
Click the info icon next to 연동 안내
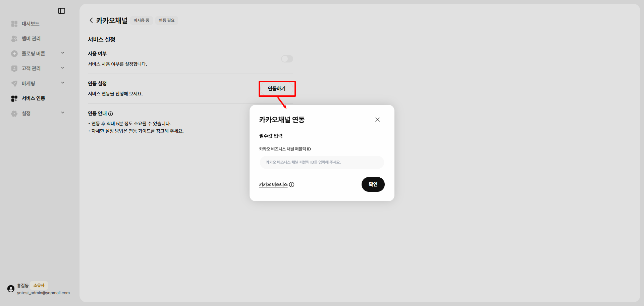click(x=111, y=114)
